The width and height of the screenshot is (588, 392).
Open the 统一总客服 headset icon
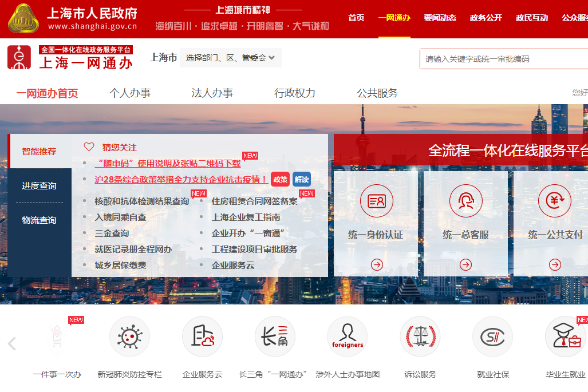point(466,201)
